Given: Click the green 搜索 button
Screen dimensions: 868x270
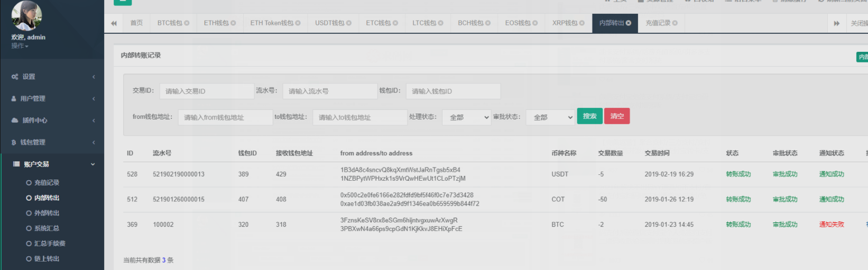Looking at the screenshot, I should pos(589,116).
